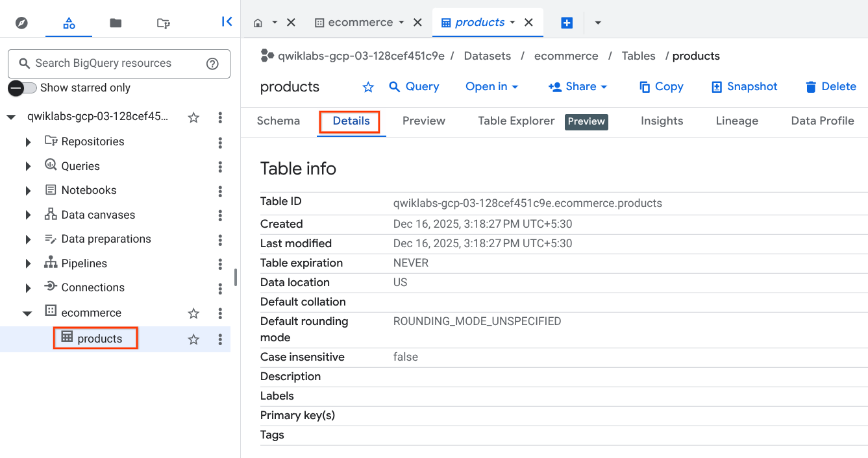The image size is (868, 458).
Task: Open the three-dot menu next to ecommerce dataset
Action: click(x=220, y=313)
